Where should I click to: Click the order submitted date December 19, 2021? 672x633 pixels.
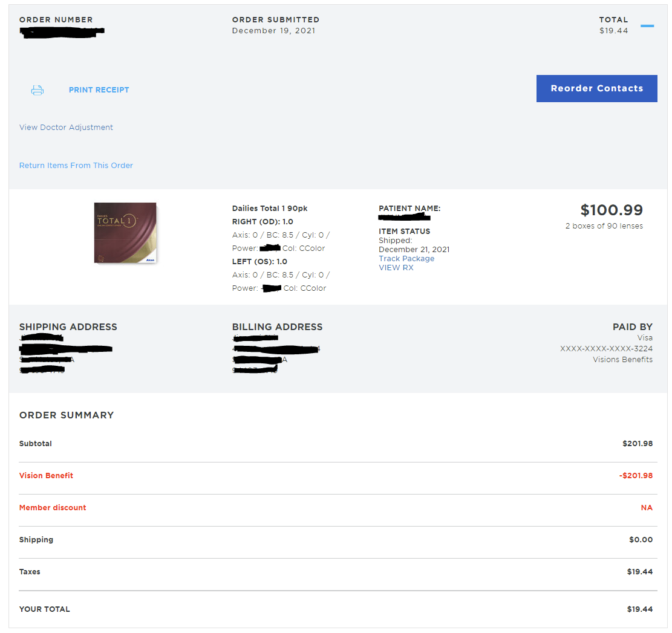[273, 31]
